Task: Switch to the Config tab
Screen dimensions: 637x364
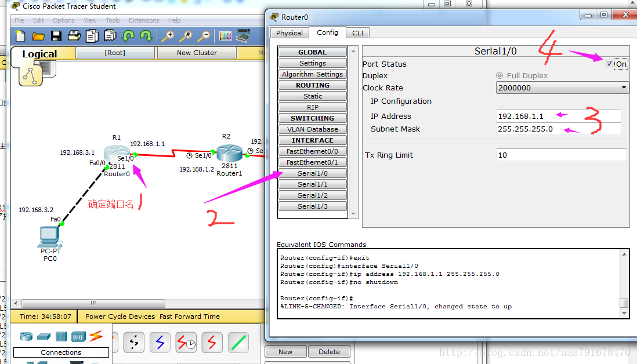Action: point(327,32)
